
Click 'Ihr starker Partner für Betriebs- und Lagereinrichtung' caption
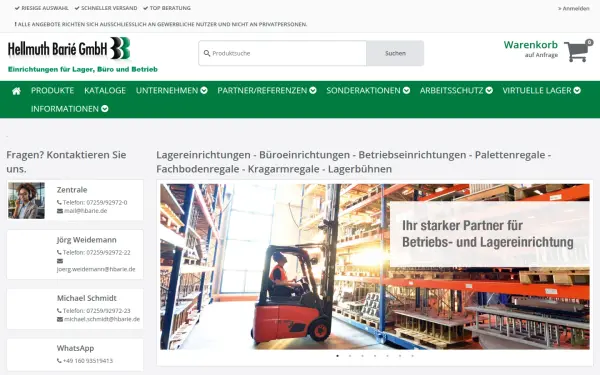click(488, 234)
